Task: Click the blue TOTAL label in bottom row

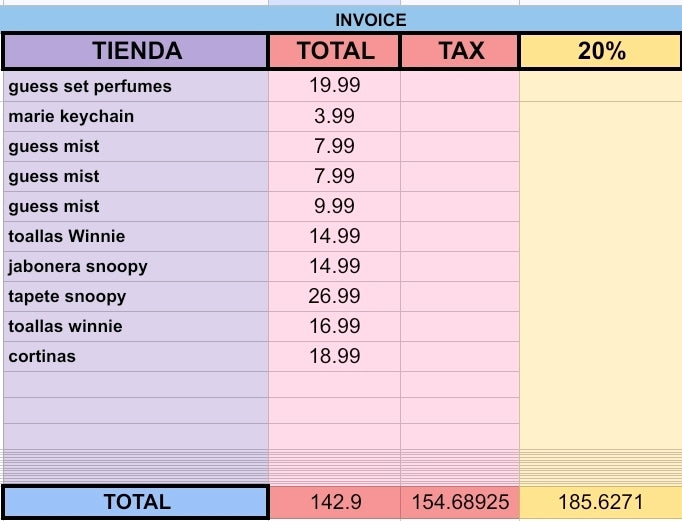Action: 136,502
